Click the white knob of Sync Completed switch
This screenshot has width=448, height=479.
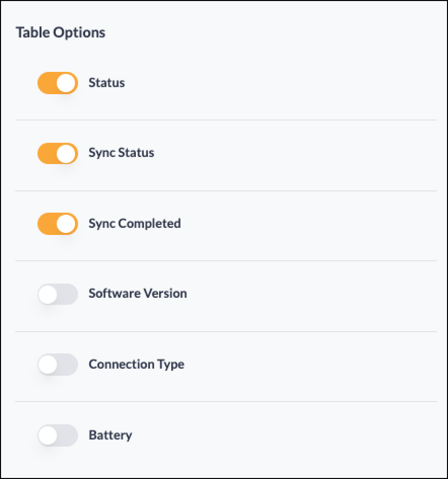[x=66, y=224]
